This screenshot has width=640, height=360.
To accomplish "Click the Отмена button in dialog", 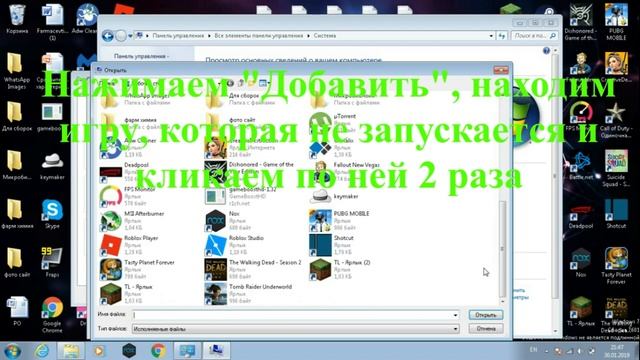I will [x=486, y=329].
